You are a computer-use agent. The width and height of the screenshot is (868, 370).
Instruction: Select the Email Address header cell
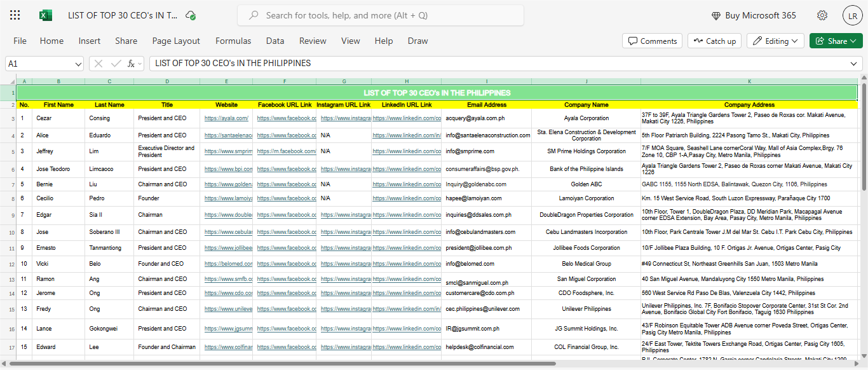(487, 104)
